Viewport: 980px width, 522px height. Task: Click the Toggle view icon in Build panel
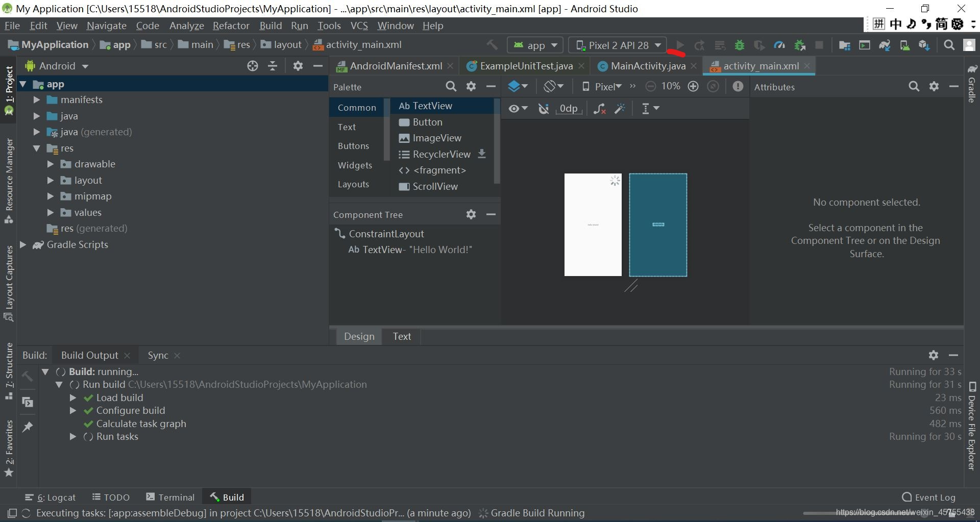(x=28, y=402)
